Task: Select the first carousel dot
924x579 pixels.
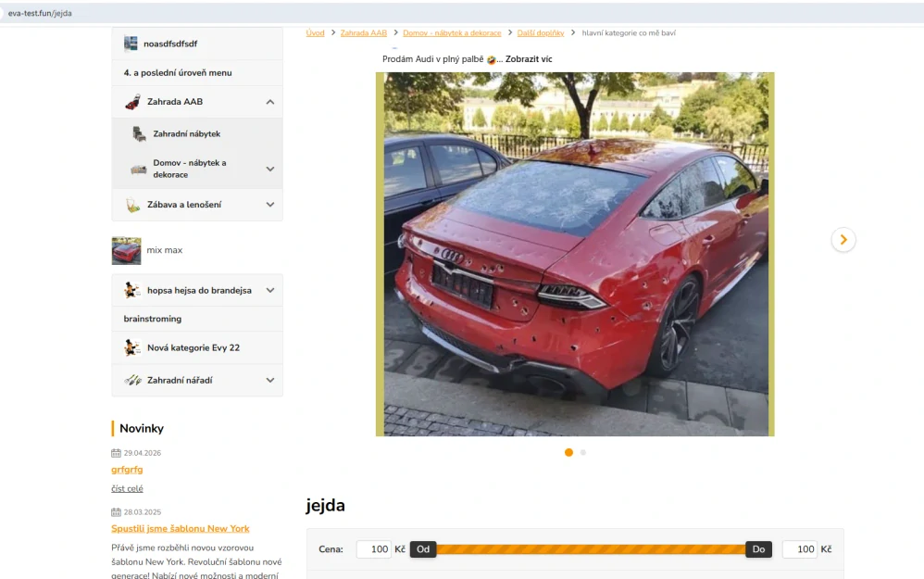Action: 568,452
